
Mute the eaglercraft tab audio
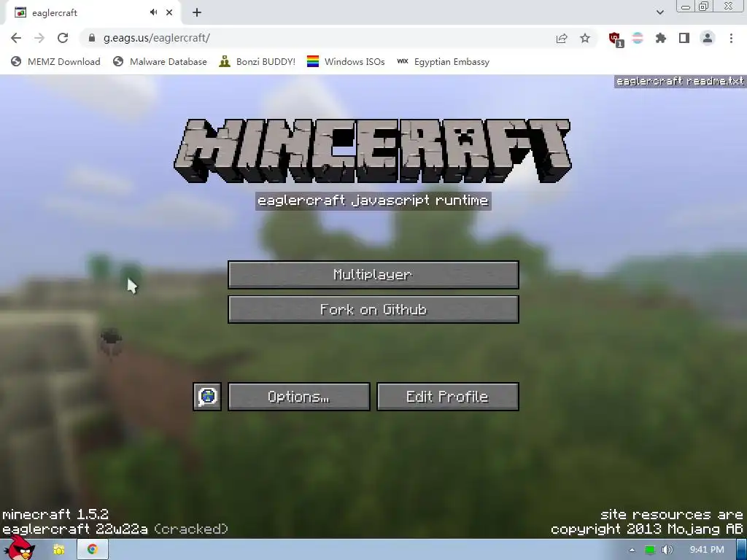153,12
